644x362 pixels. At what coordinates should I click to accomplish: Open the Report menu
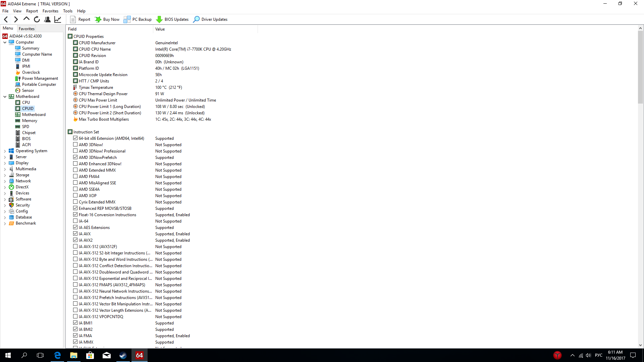pyautogui.click(x=32, y=11)
